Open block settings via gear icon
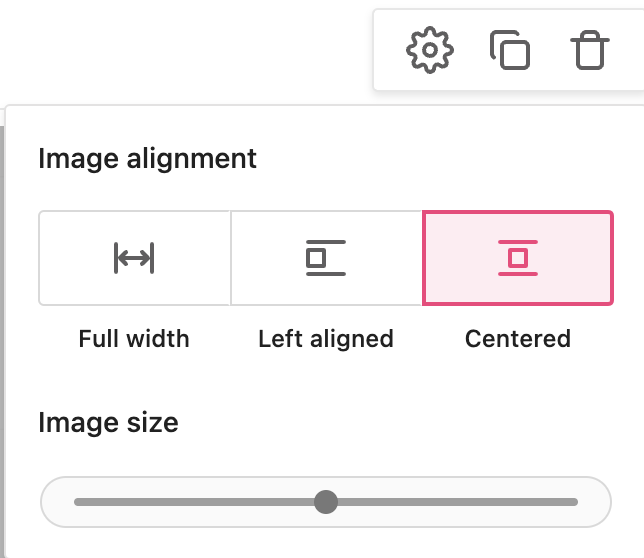This screenshot has width=644, height=558. point(430,49)
